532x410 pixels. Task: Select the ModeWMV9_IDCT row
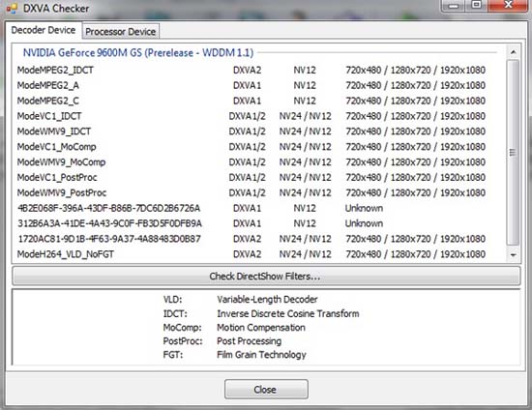(x=251, y=132)
